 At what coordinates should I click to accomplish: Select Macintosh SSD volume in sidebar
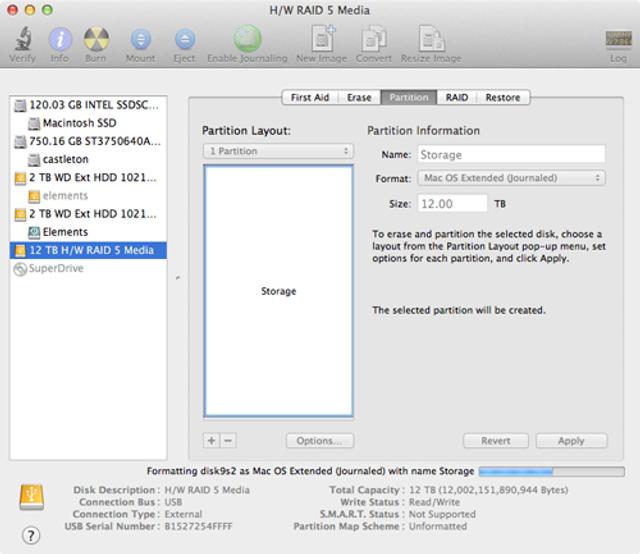click(x=79, y=123)
